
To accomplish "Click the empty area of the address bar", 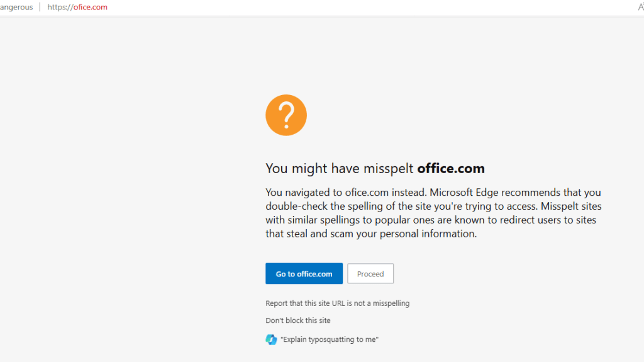I will click(377, 8).
